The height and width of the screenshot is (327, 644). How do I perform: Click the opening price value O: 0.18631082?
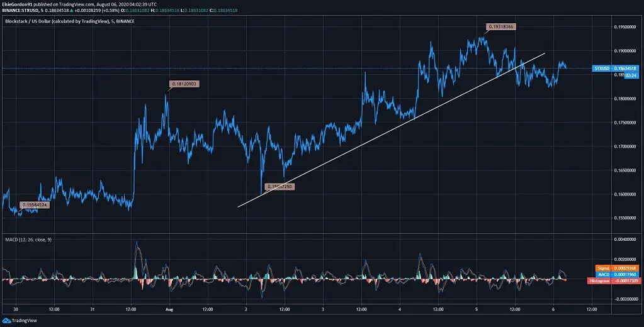tap(135, 10)
